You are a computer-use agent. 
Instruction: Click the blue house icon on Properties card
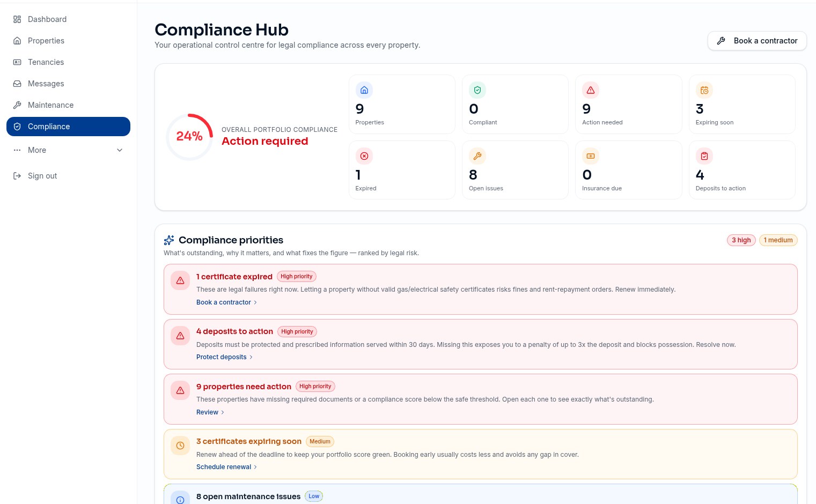(364, 90)
